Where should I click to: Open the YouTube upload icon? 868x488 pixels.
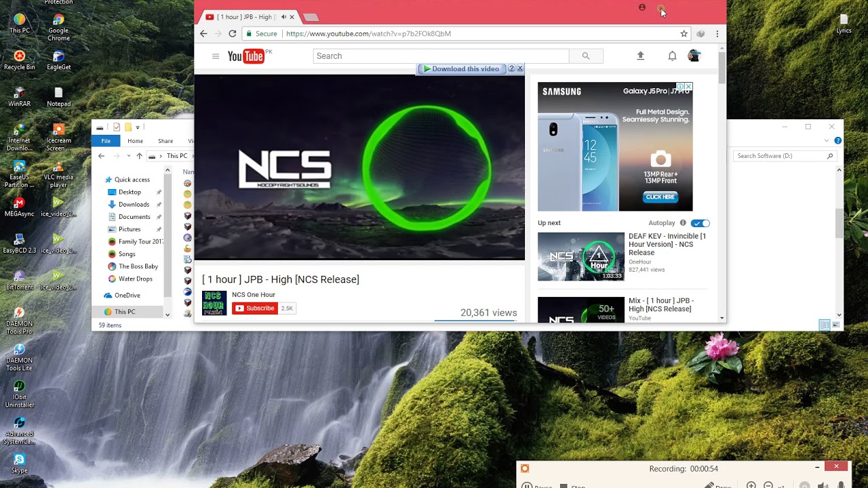640,56
